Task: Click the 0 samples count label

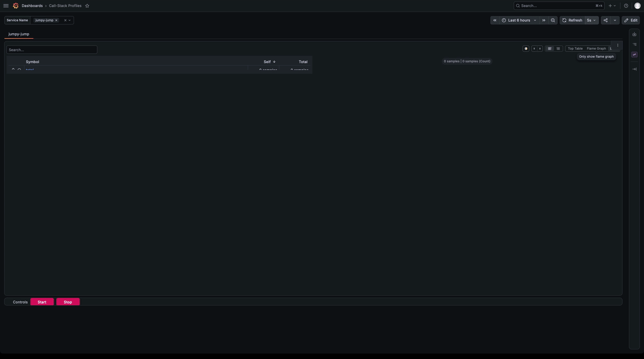Action: [x=467, y=61]
